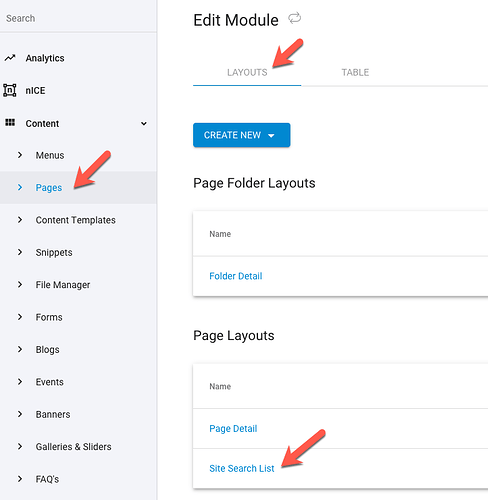488x500 pixels.
Task: Select the Layouts tab
Action: pos(247,72)
